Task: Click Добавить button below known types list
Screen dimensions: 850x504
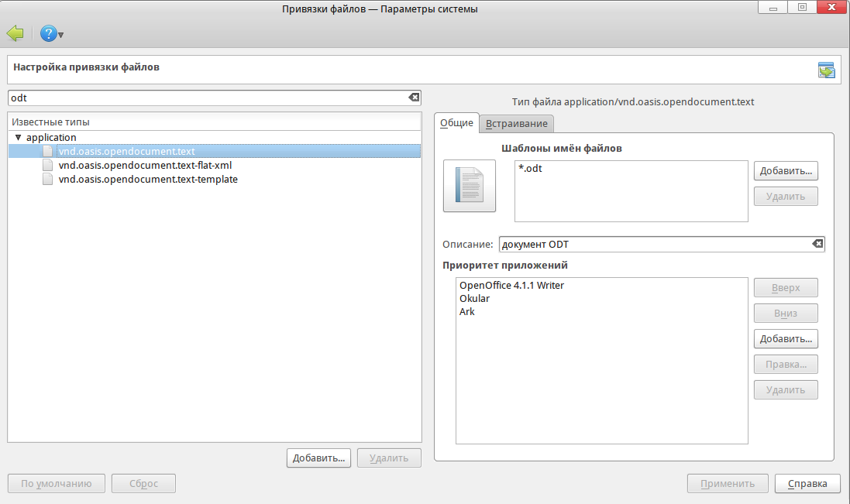Action: tap(318, 458)
